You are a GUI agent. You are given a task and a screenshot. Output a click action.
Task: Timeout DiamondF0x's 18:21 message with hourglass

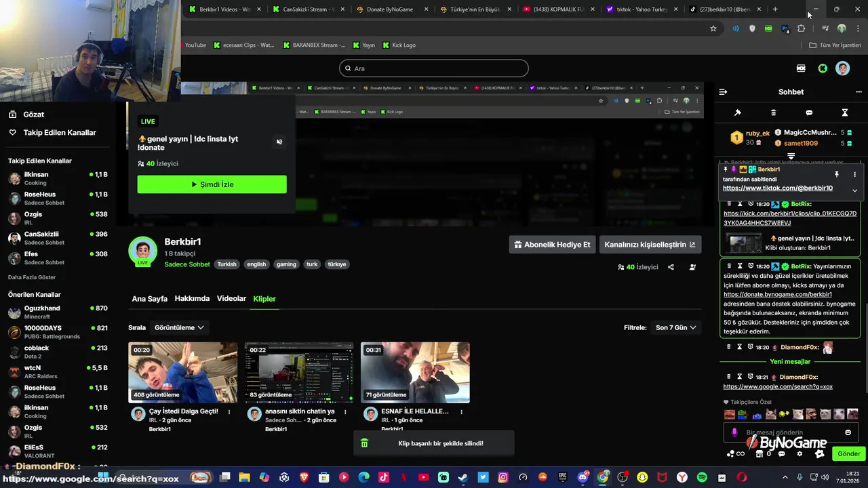[740, 377]
